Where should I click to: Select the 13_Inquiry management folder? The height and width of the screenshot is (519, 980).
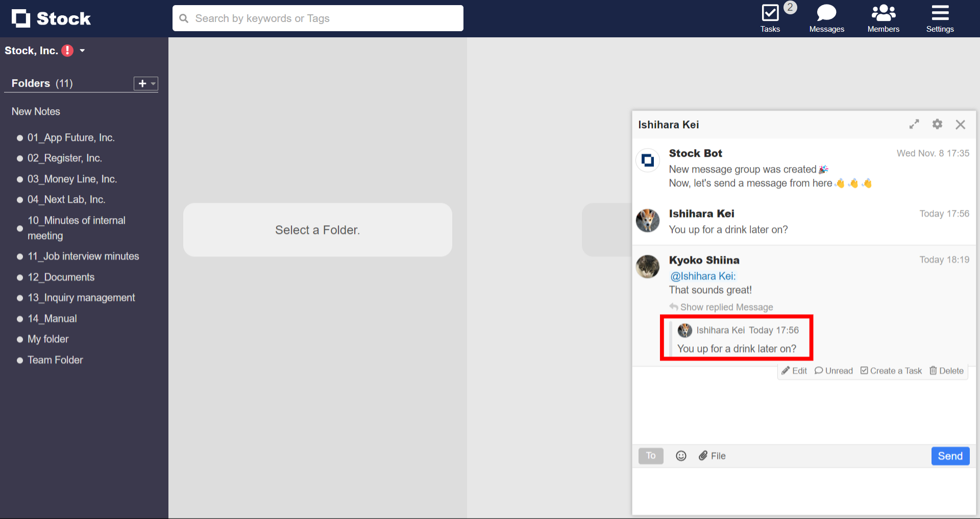point(81,297)
